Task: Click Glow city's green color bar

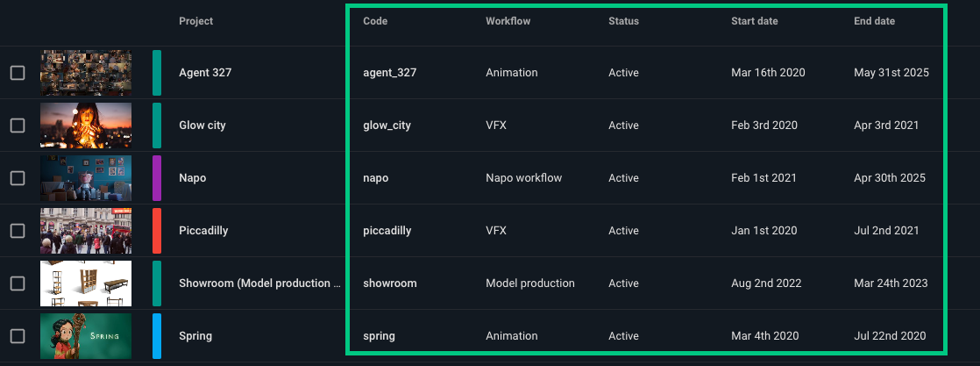Action: click(157, 126)
